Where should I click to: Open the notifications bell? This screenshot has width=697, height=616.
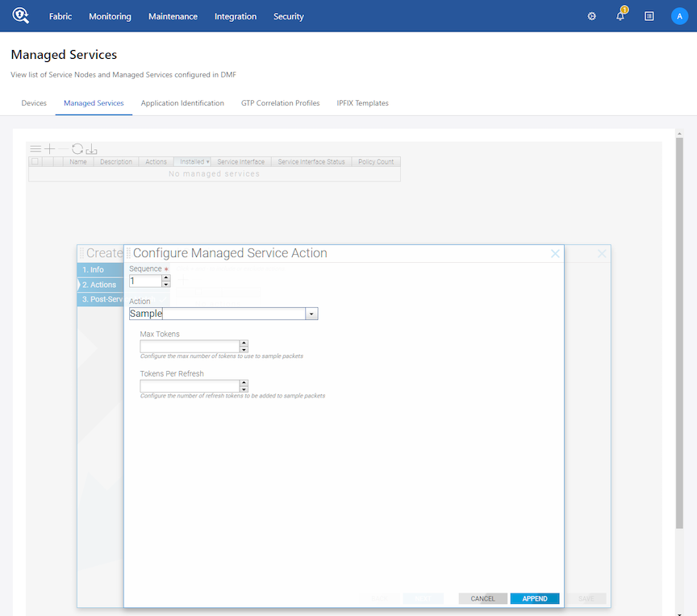pyautogui.click(x=620, y=16)
